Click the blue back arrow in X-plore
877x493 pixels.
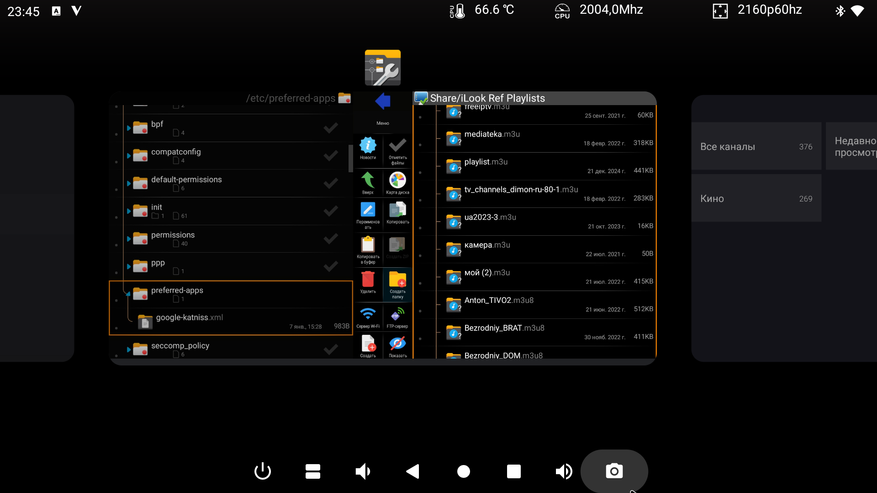click(x=383, y=101)
